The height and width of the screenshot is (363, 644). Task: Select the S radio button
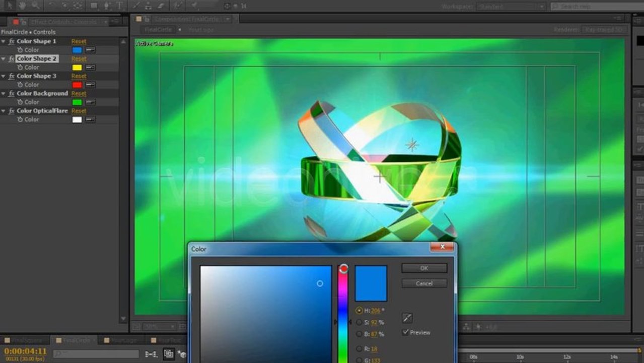[359, 322]
